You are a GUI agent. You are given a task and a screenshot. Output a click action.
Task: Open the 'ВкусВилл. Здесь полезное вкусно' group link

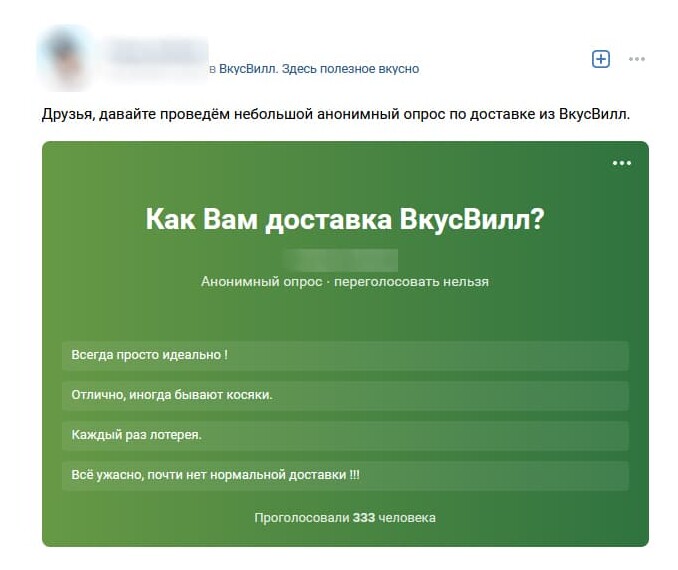point(319,69)
